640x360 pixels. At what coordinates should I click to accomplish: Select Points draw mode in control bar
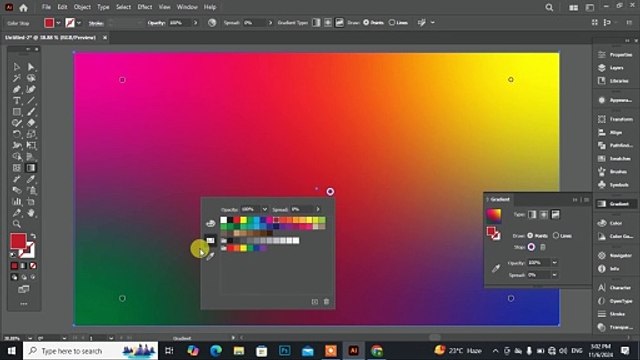[x=366, y=22]
